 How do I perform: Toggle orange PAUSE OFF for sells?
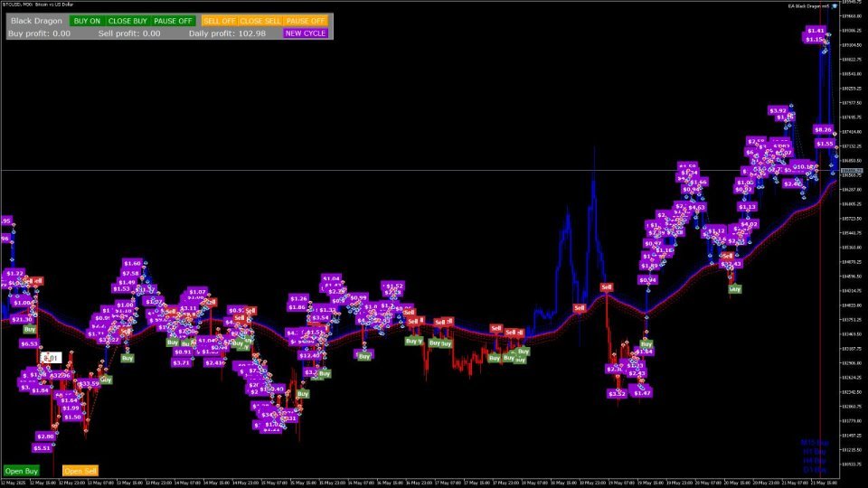306,21
